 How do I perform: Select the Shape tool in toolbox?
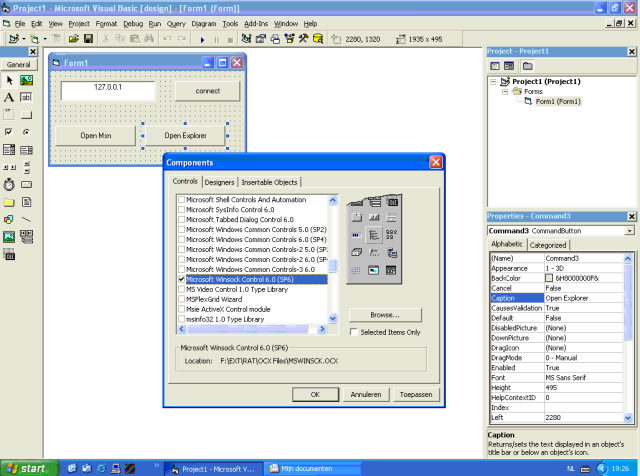coord(9,219)
